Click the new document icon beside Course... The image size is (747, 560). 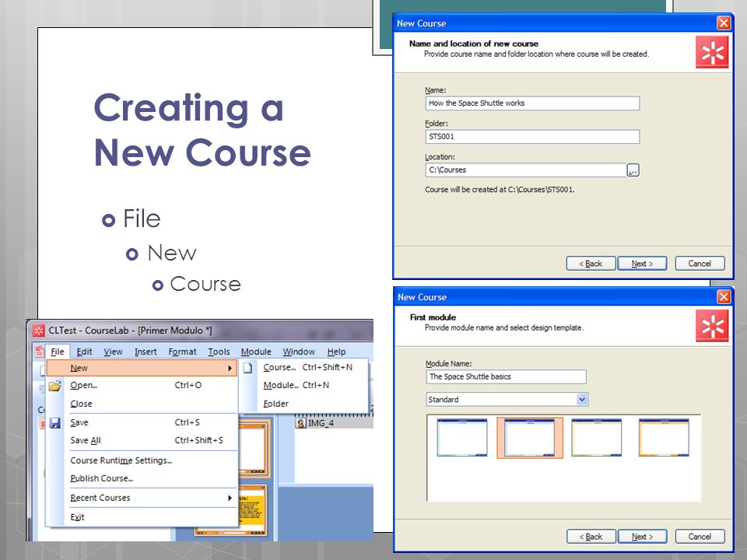(247, 368)
